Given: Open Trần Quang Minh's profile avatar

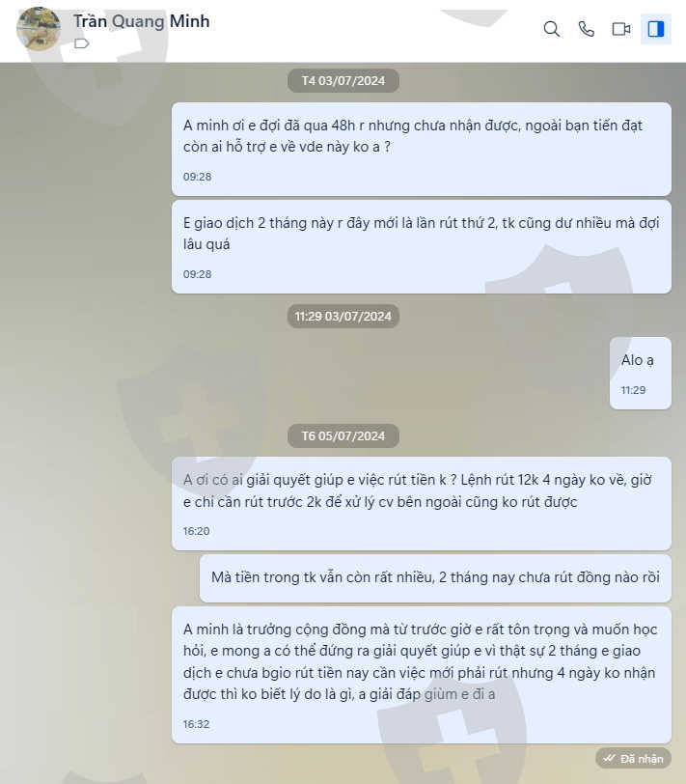Looking at the screenshot, I should pyautogui.click(x=38, y=29).
